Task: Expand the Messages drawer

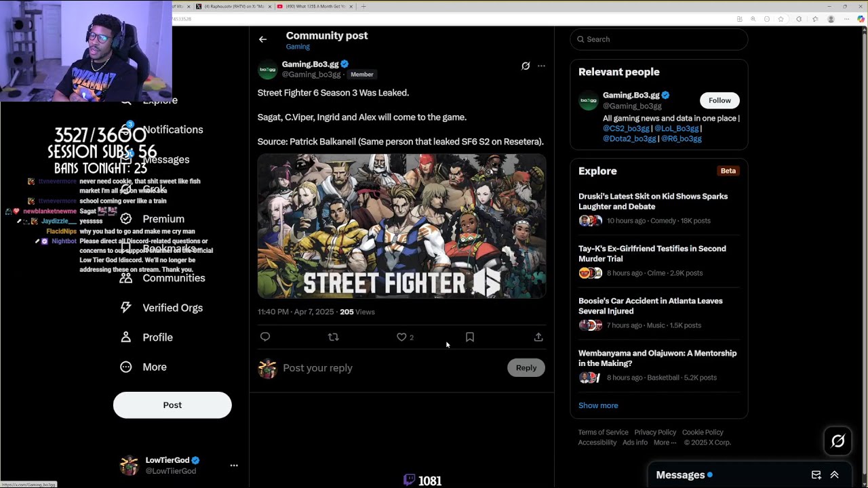Action: [835, 475]
